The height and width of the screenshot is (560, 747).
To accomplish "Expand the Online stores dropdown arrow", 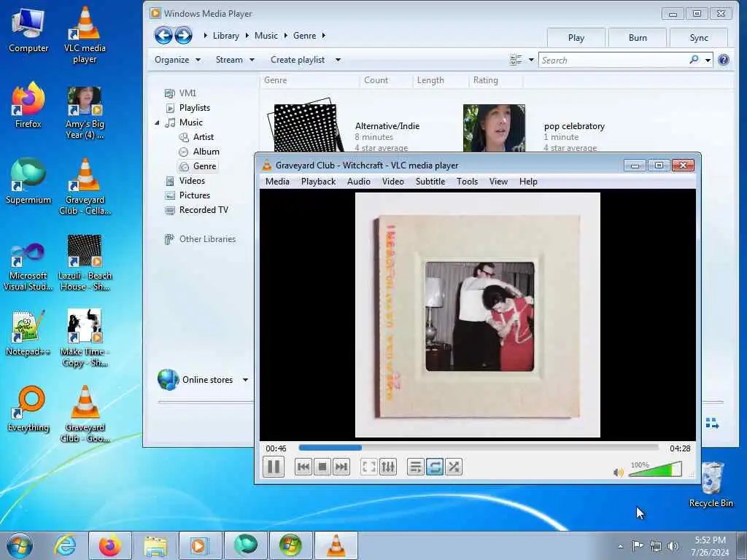I will tap(245, 380).
